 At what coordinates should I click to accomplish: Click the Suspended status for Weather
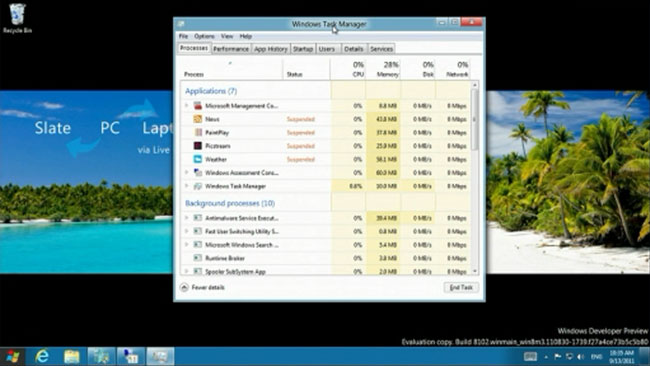(x=301, y=159)
